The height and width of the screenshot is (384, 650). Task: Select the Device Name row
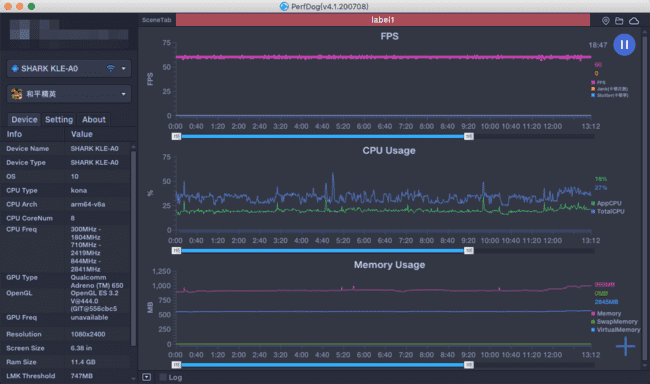[x=65, y=148]
